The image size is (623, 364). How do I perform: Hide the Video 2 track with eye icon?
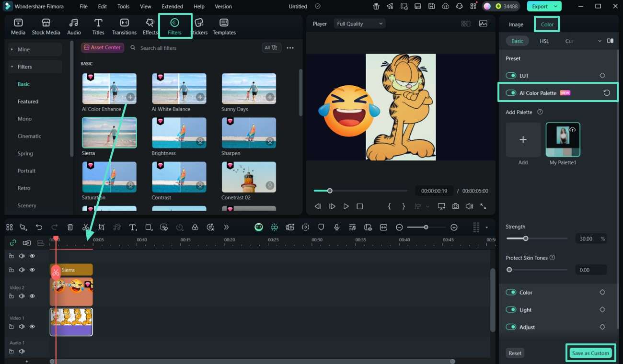(x=32, y=296)
